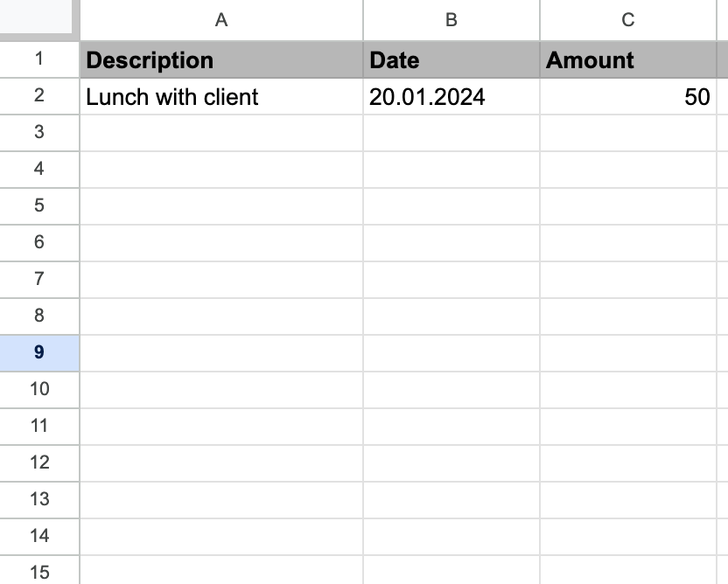728x584 pixels.
Task: Select column A header
Action: coord(220,19)
